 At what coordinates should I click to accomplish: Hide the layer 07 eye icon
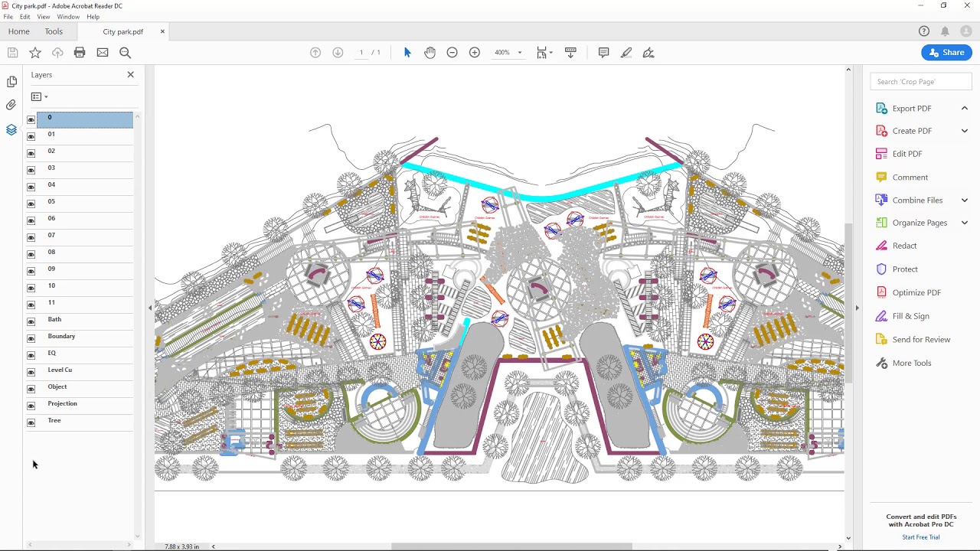pyautogui.click(x=31, y=237)
